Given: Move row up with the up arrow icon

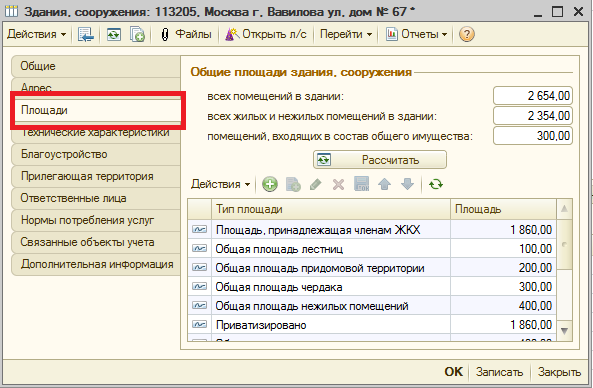Looking at the screenshot, I should [385, 185].
